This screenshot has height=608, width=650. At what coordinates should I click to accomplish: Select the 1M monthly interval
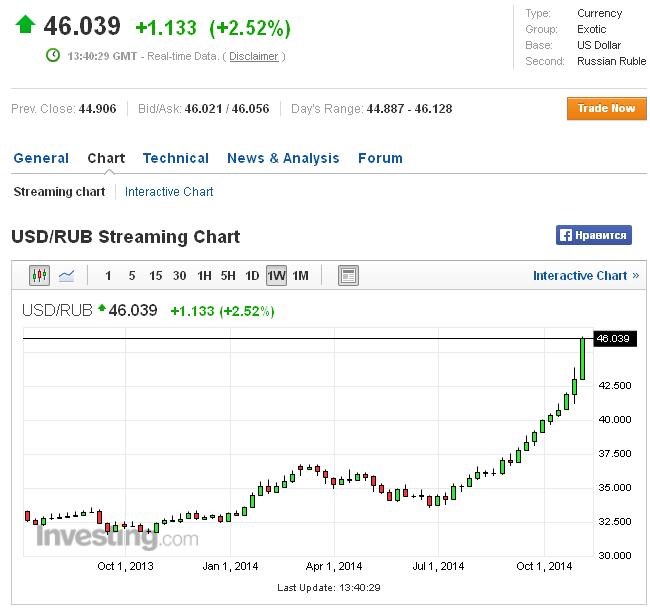pyautogui.click(x=301, y=276)
